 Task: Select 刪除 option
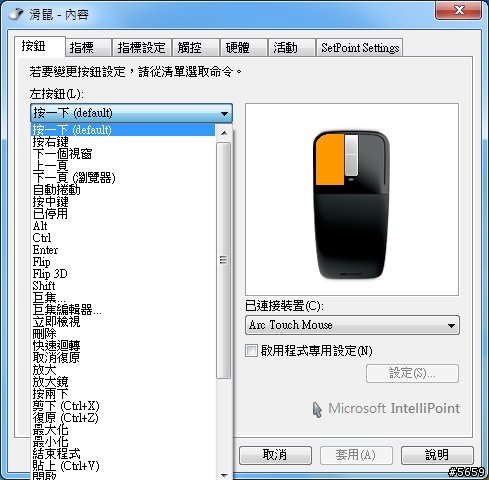123,334
